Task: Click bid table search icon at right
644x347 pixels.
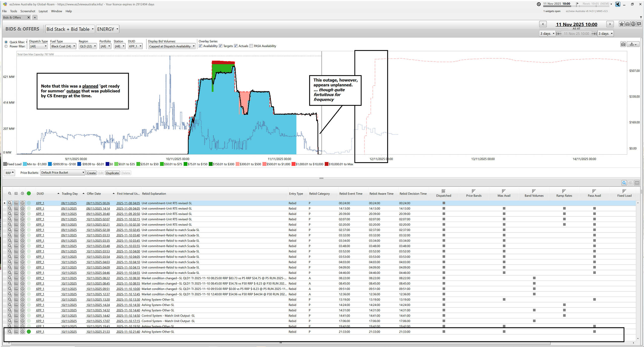Action: pyautogui.click(x=624, y=183)
